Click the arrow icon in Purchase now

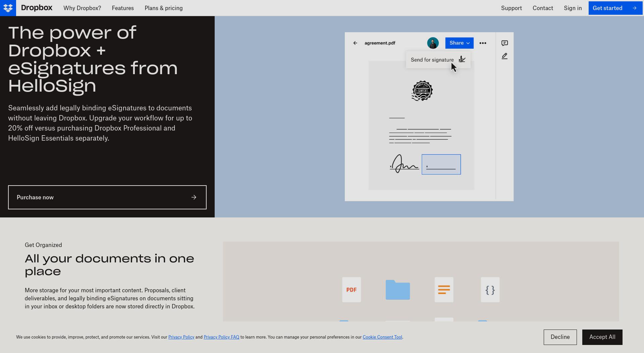tap(194, 197)
